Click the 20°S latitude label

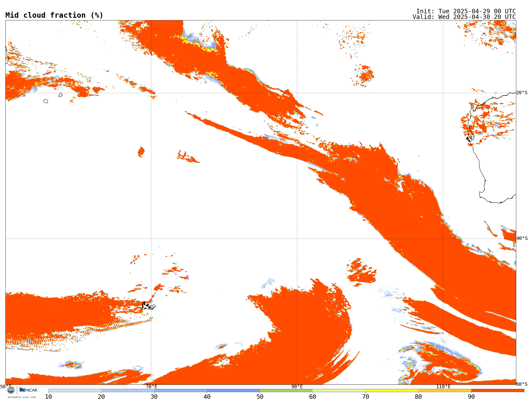coord(522,93)
